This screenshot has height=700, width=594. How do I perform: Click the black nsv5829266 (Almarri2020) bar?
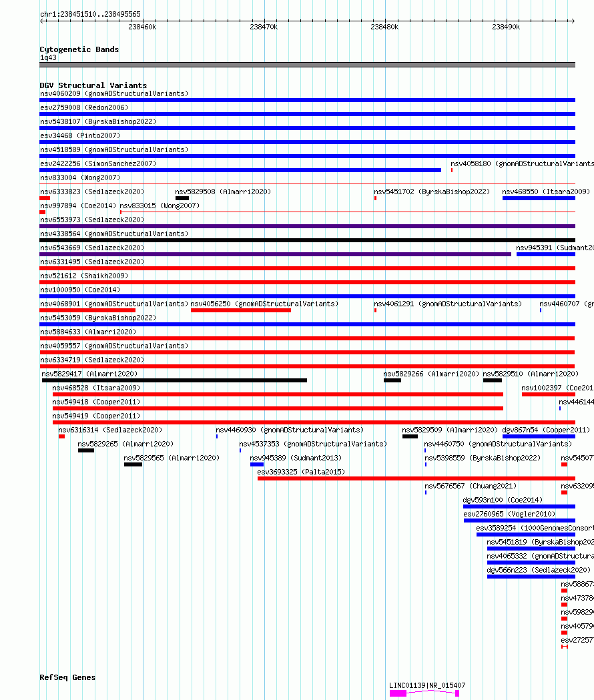(x=392, y=380)
